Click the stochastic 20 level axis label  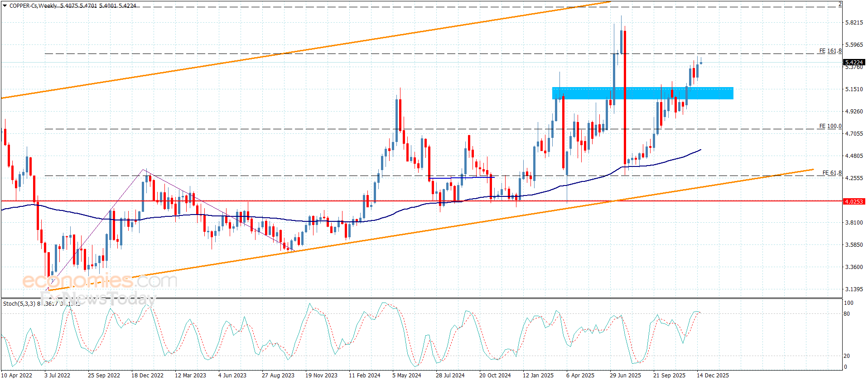pos(847,356)
